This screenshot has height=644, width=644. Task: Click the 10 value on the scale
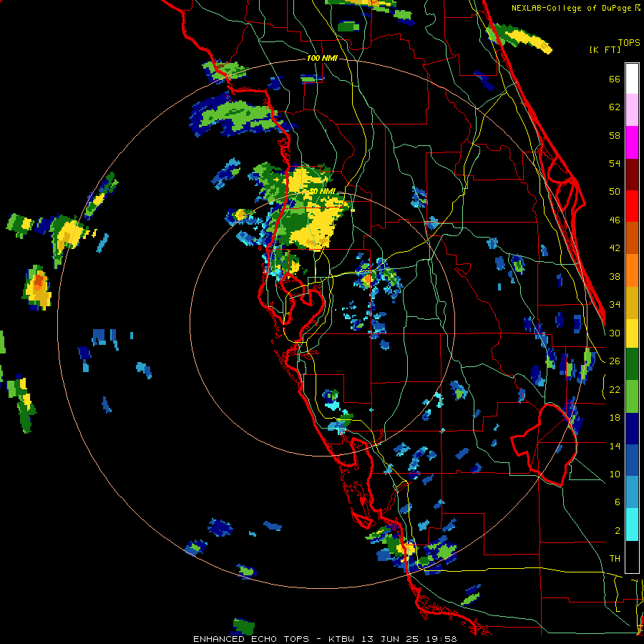(x=615, y=474)
